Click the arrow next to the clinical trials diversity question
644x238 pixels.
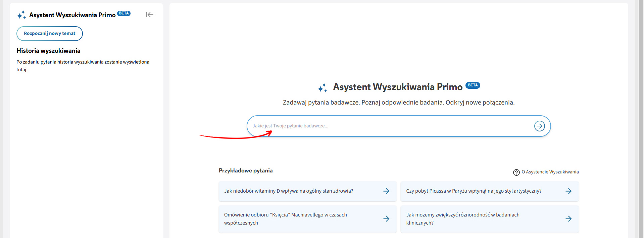[568, 219]
